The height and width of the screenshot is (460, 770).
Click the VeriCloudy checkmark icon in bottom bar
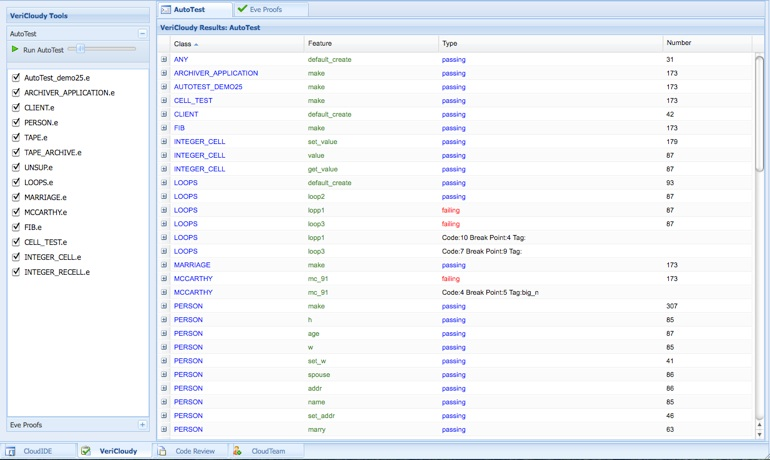[x=85, y=450]
